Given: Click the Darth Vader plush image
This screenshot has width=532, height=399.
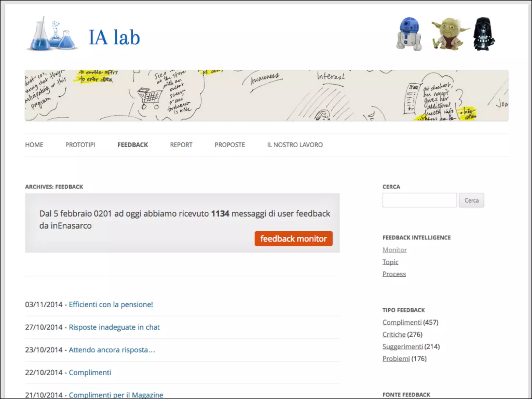Looking at the screenshot, I should 484,34.
